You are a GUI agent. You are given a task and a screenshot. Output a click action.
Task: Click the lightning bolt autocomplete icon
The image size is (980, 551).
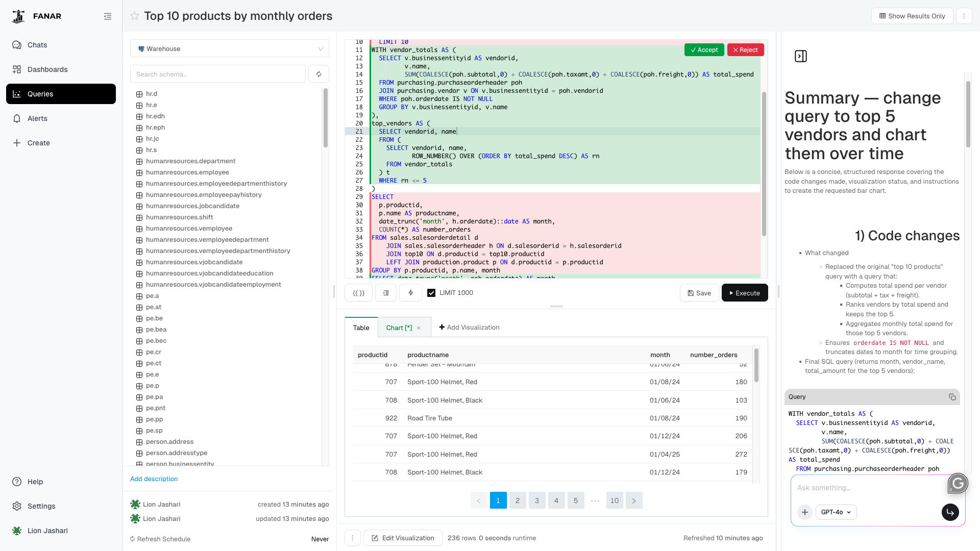click(410, 293)
